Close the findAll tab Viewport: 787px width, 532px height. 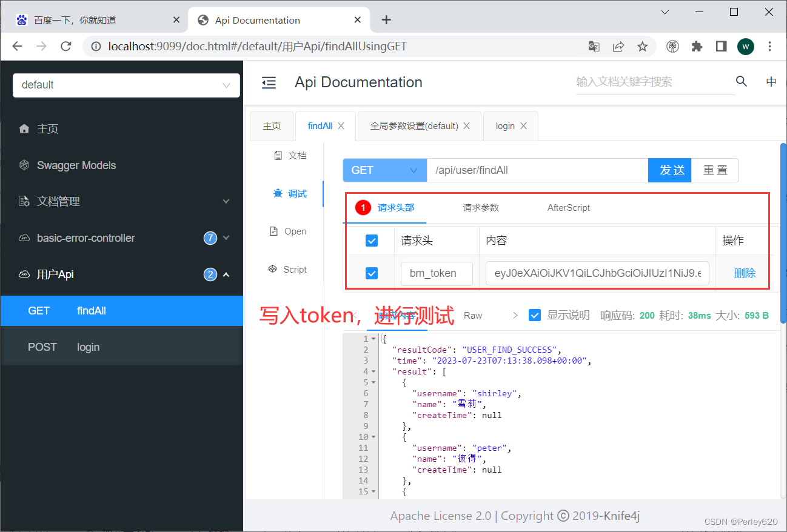341,126
